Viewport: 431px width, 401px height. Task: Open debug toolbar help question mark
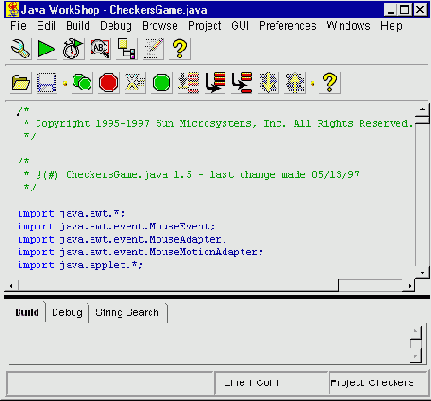pos(330,83)
